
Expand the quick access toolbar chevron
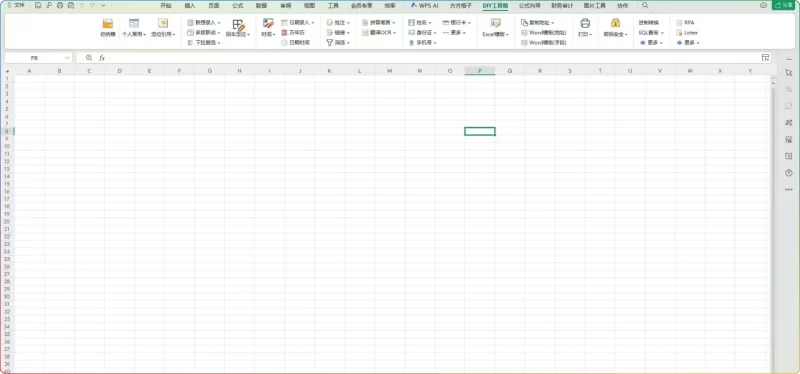pos(103,5)
